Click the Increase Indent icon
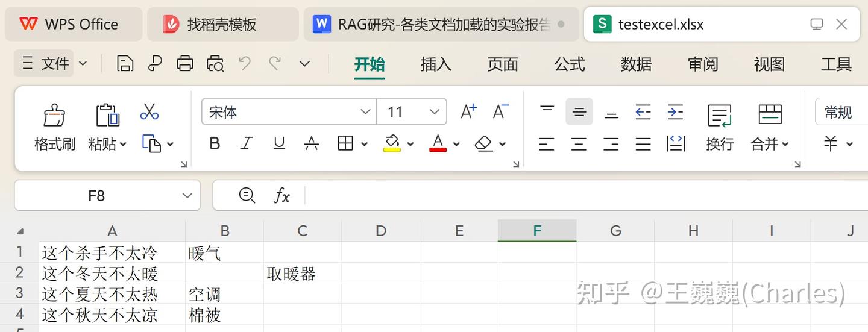868x332 pixels. point(676,111)
